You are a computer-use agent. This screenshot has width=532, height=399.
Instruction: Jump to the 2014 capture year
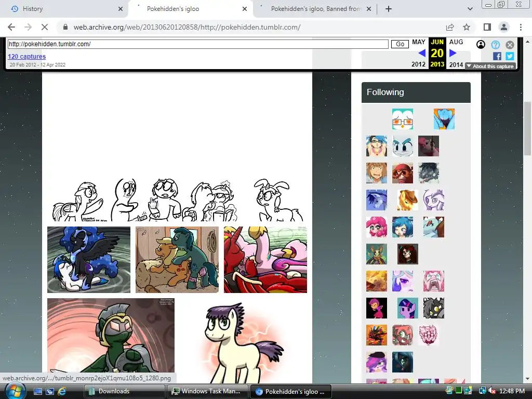point(456,64)
